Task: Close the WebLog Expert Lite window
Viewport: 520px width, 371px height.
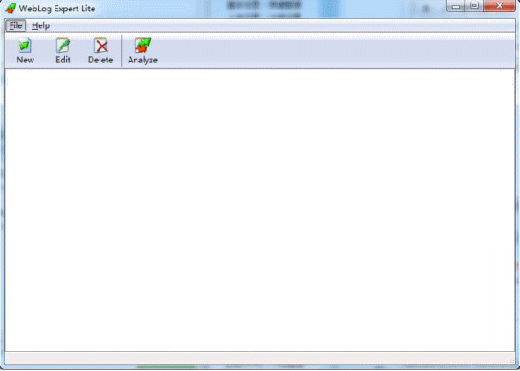Action: (499, 6)
